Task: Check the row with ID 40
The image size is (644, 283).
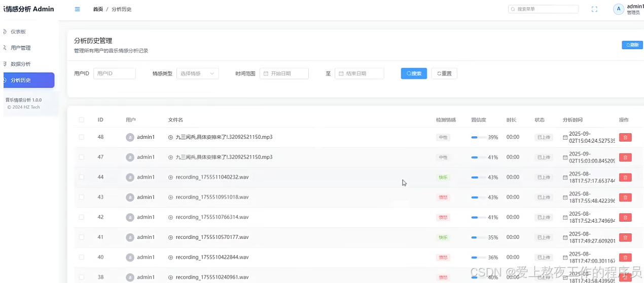Action: (x=81, y=257)
